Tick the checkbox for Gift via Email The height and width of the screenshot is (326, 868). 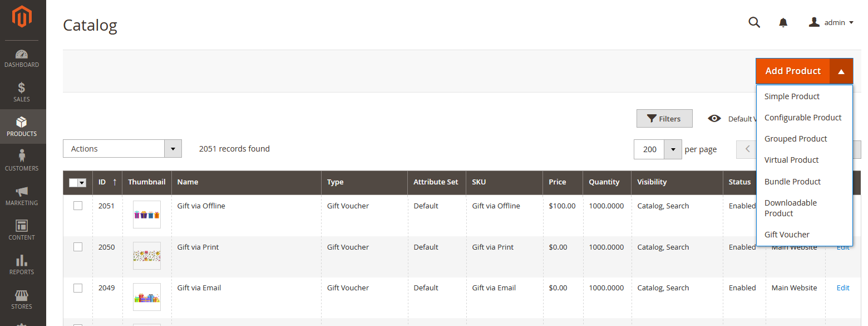[x=78, y=288]
